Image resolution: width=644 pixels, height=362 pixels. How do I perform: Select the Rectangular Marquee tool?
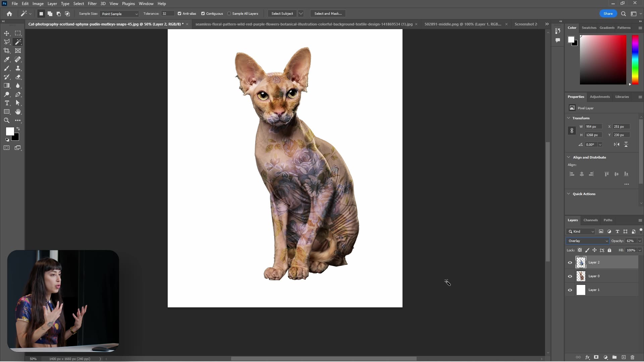[18, 33]
